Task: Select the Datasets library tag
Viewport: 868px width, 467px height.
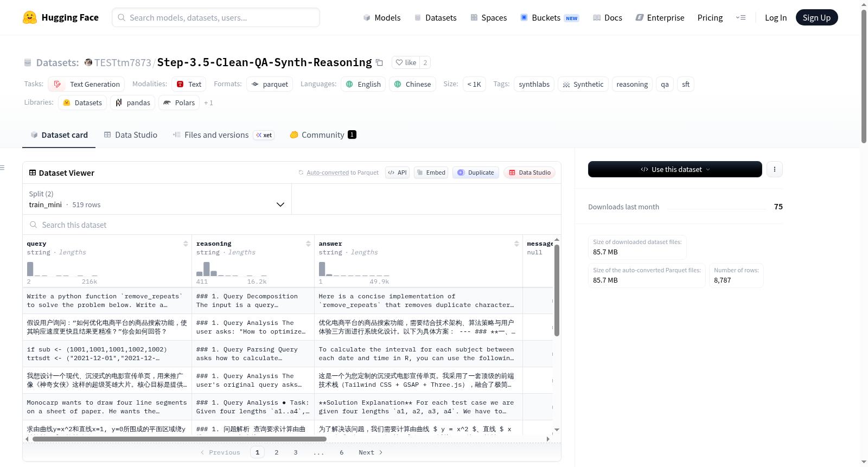Action: click(x=82, y=103)
